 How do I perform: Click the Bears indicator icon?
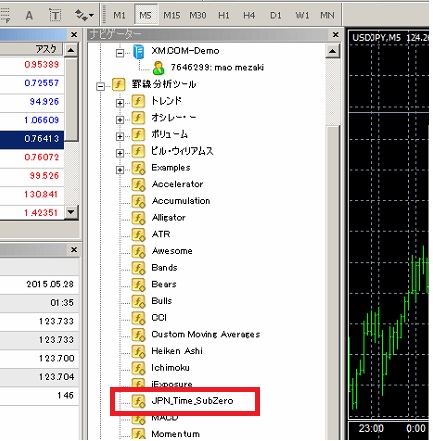[x=138, y=284]
